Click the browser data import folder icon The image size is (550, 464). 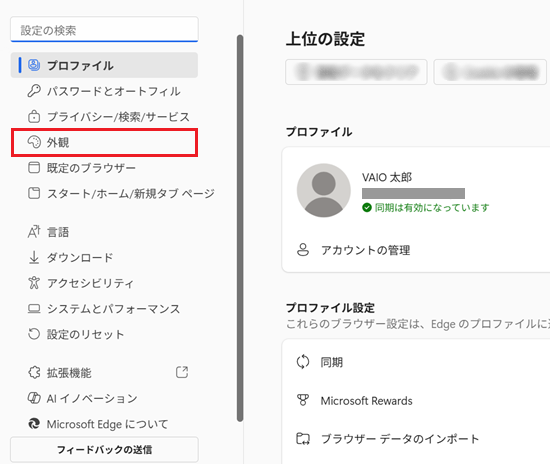[x=303, y=438]
